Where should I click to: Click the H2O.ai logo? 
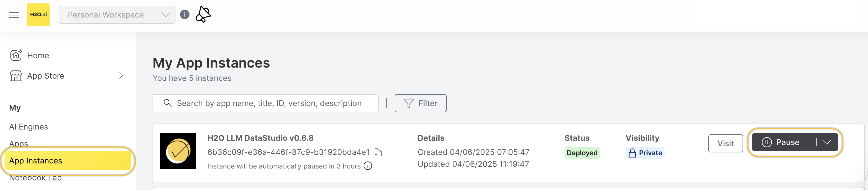[38, 14]
